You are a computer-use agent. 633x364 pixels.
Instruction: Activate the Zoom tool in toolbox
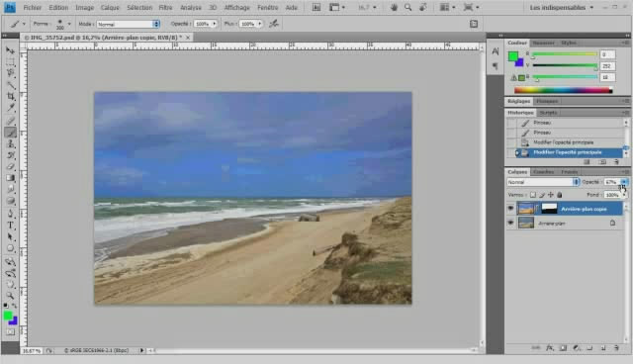click(11, 296)
